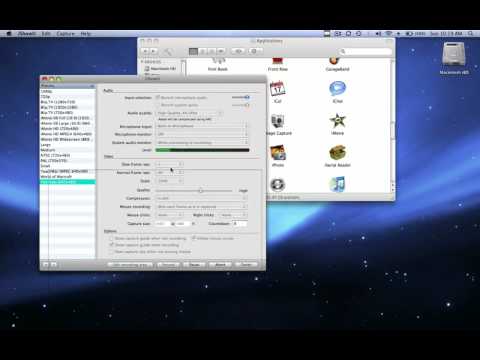Open the Edit menu
This screenshot has width=480, height=360.
tap(46, 34)
